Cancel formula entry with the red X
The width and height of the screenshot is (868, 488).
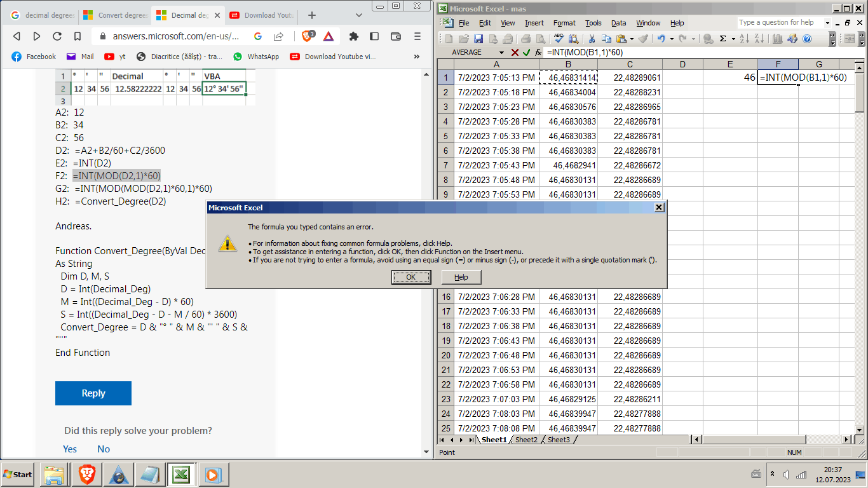tap(515, 52)
